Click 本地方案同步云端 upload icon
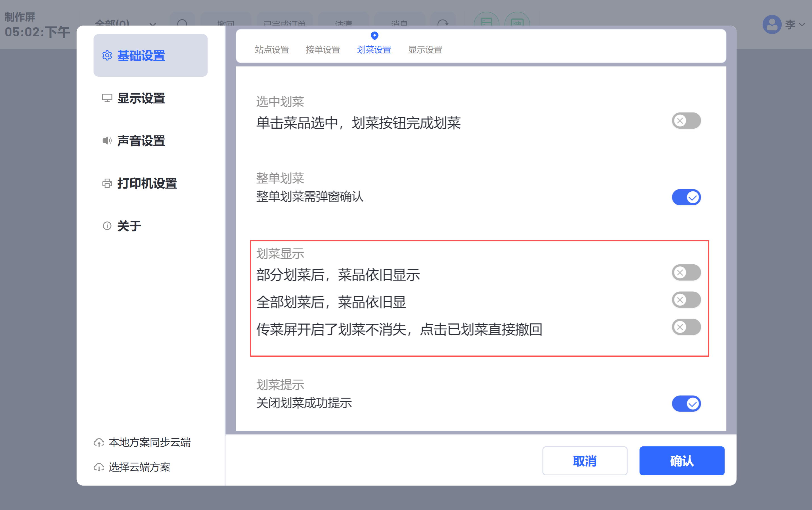The height and width of the screenshot is (510, 812). (99, 442)
